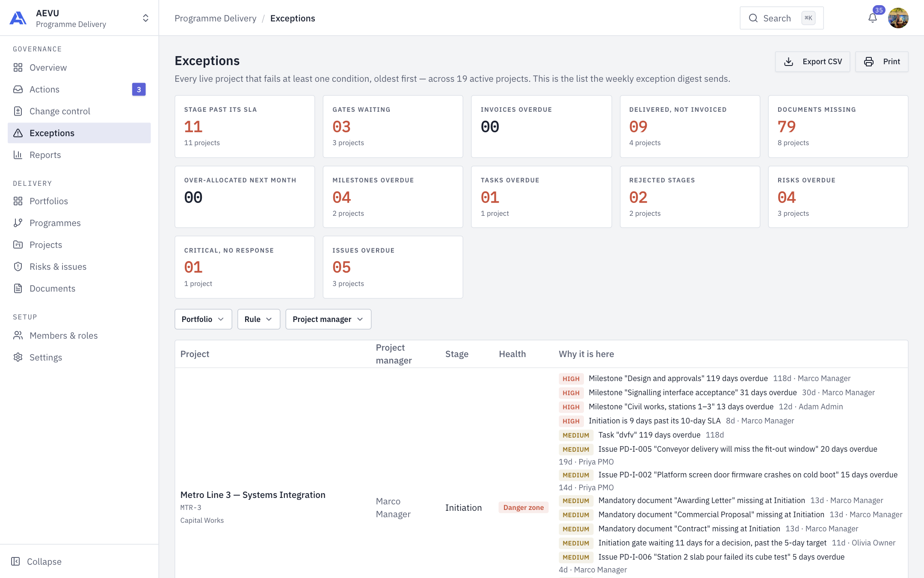Click the Projects folder icon
Image resolution: width=924 pixels, height=578 pixels.
click(x=18, y=245)
